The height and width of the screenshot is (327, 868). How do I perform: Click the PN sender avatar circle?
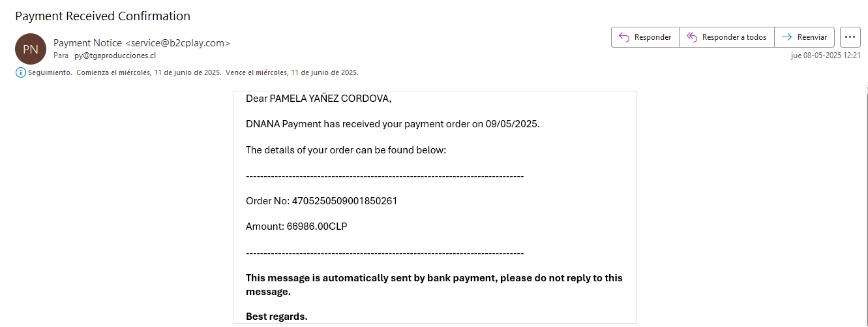pyautogui.click(x=31, y=49)
